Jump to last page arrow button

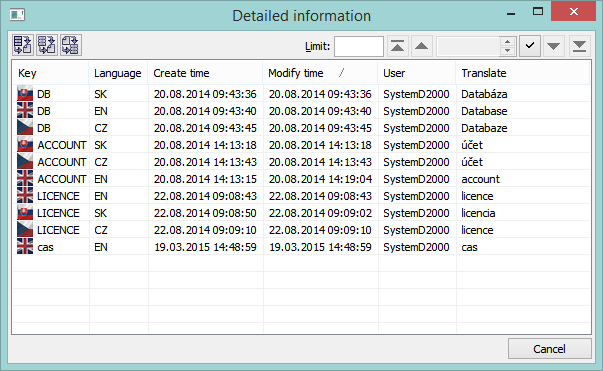pos(579,46)
